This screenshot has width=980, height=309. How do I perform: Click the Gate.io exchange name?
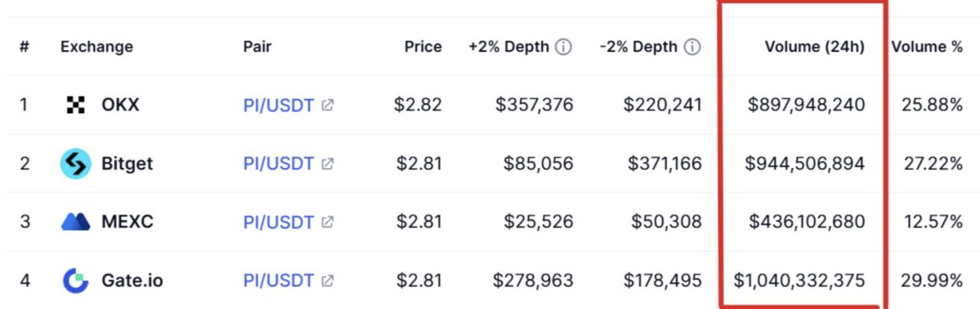pyautogui.click(x=132, y=281)
